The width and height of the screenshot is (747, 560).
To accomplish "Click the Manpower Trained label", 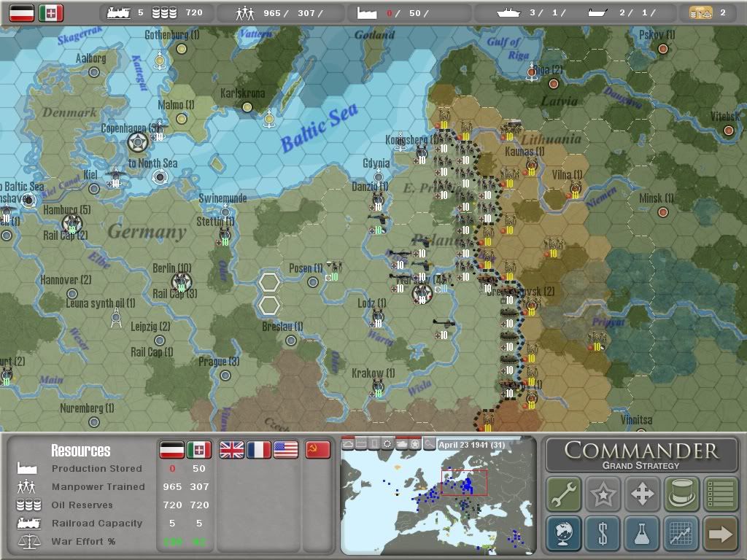I will point(98,486).
